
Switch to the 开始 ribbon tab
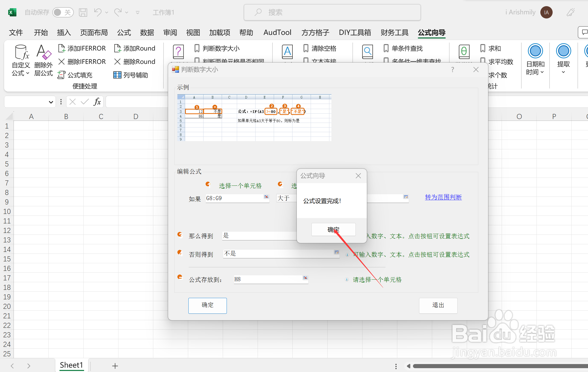pos(41,33)
